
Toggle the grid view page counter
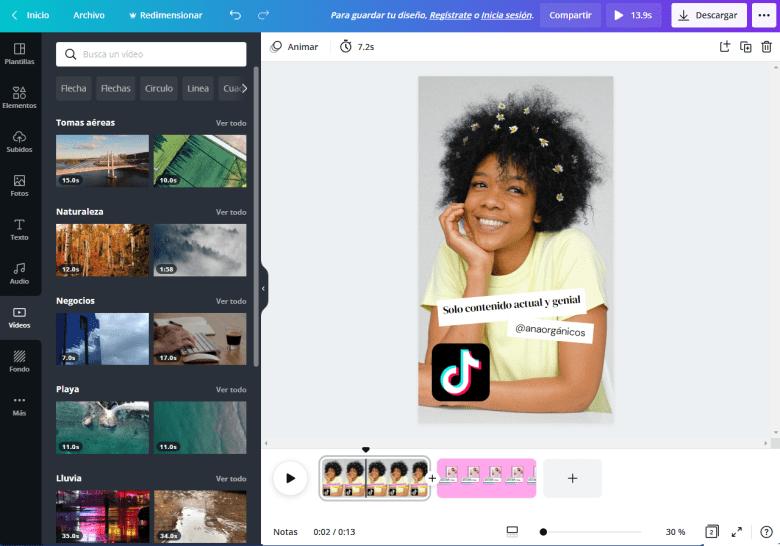pyautogui.click(x=712, y=532)
